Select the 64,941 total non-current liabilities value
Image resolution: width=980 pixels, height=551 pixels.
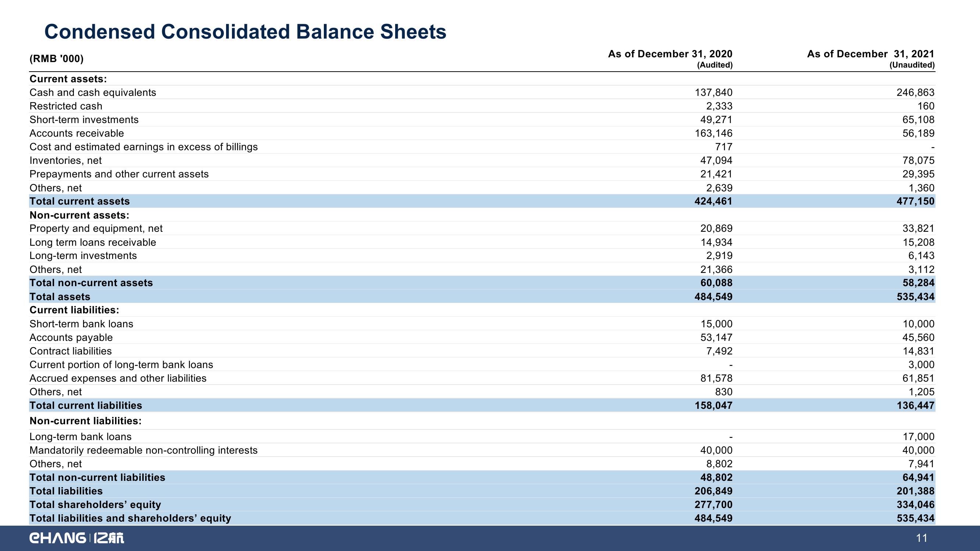click(918, 478)
